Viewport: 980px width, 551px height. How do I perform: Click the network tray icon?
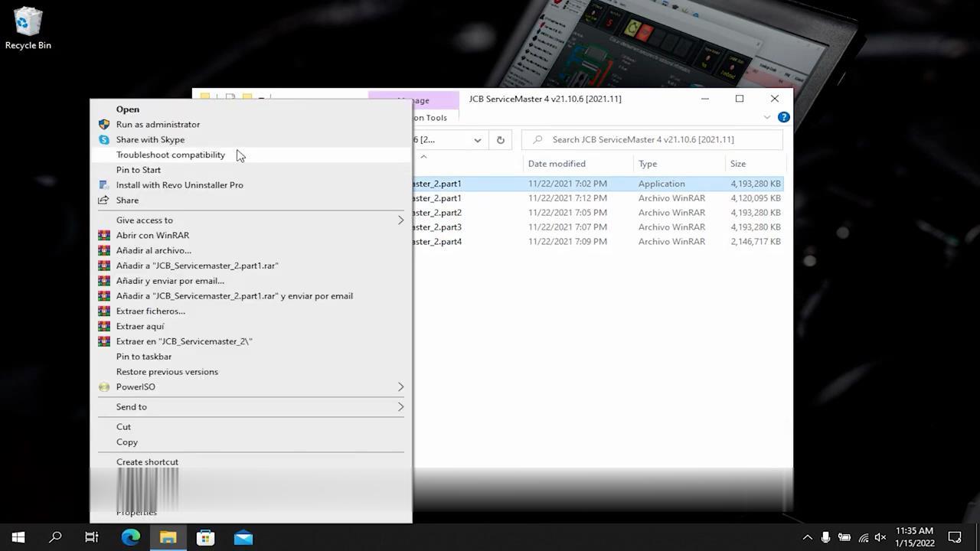click(863, 537)
